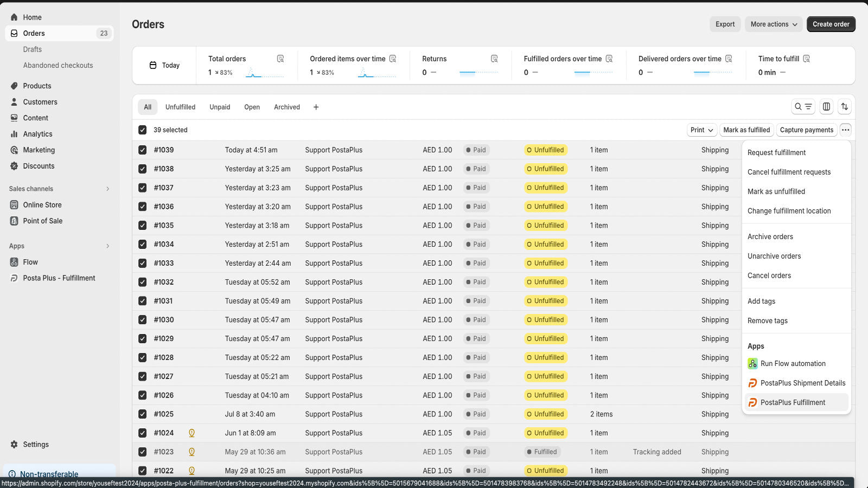Open column layout options icon
This screenshot has width=868, height=488.
[x=826, y=107]
